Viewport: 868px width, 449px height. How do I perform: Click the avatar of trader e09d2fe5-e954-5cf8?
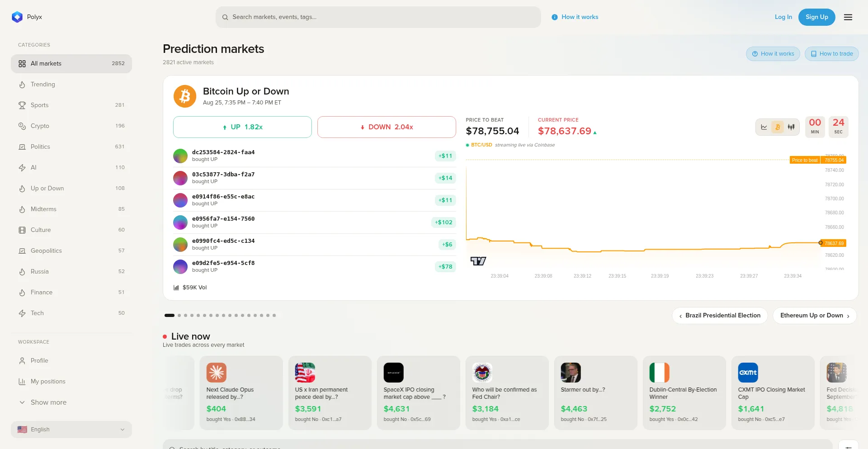click(180, 267)
